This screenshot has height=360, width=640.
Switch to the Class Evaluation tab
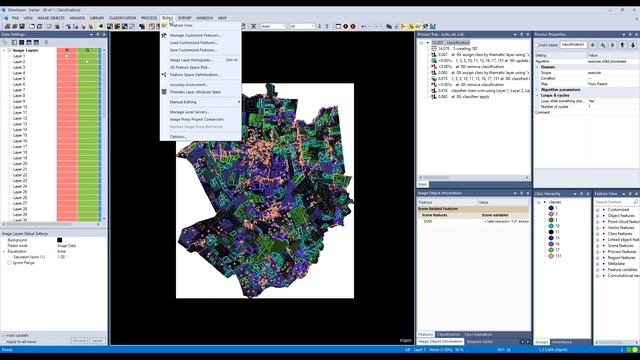point(478,335)
